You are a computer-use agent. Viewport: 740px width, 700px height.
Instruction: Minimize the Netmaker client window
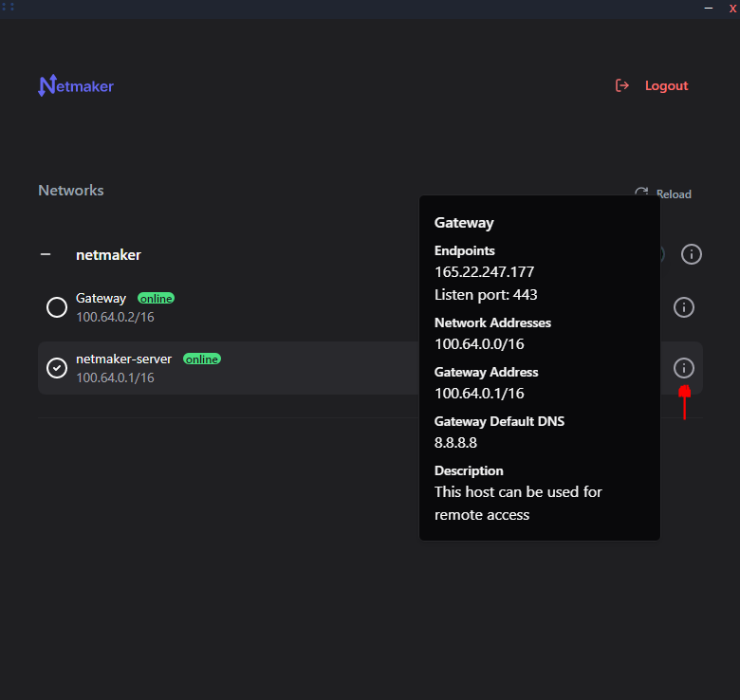(708, 8)
